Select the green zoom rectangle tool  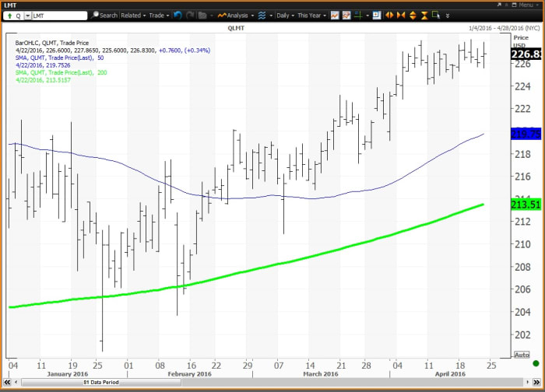click(x=436, y=15)
